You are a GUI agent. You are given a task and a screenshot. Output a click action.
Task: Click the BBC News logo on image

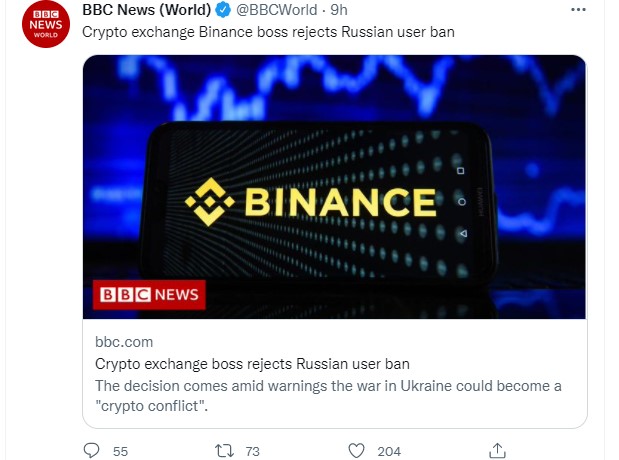click(149, 294)
